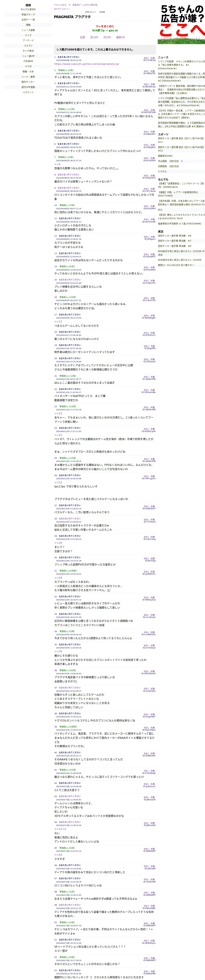Click poster name 警備員[Lv.4][苗] on post 2
This screenshot has height=980, width=205.
pyautogui.click(x=66, y=70)
